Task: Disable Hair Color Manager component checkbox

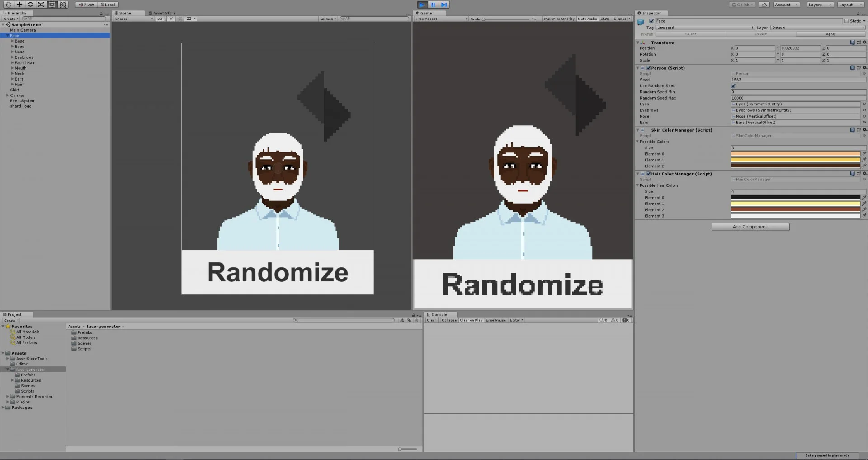Action: 649,174
